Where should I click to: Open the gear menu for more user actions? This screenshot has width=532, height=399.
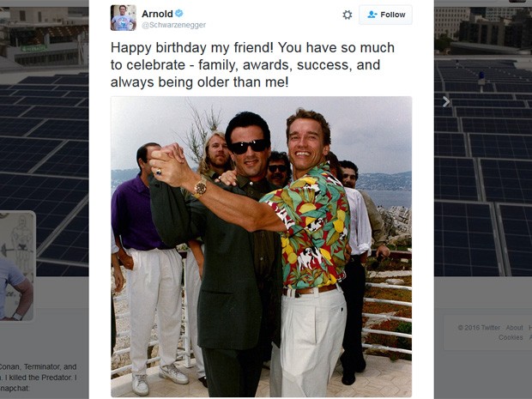pyautogui.click(x=347, y=15)
